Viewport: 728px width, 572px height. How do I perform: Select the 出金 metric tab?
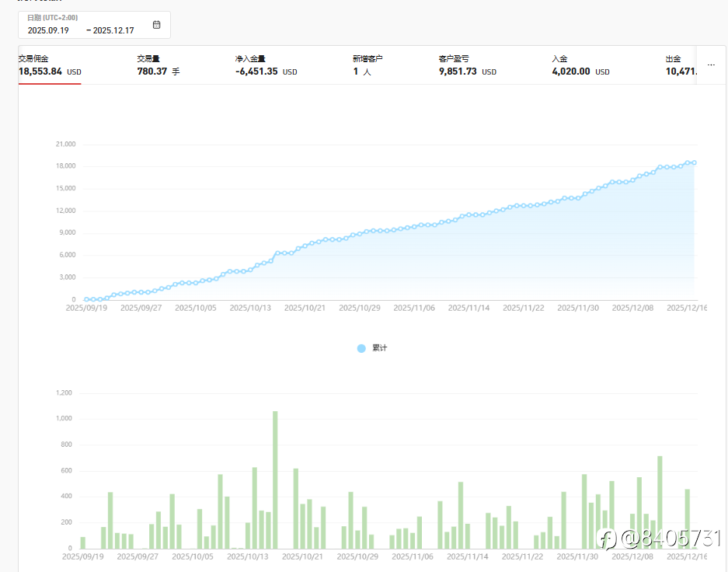[681, 65]
